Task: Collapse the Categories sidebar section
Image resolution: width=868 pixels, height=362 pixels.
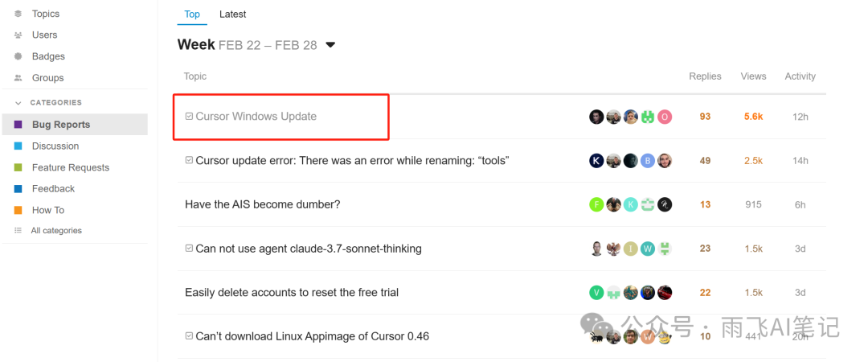Action: [18, 103]
